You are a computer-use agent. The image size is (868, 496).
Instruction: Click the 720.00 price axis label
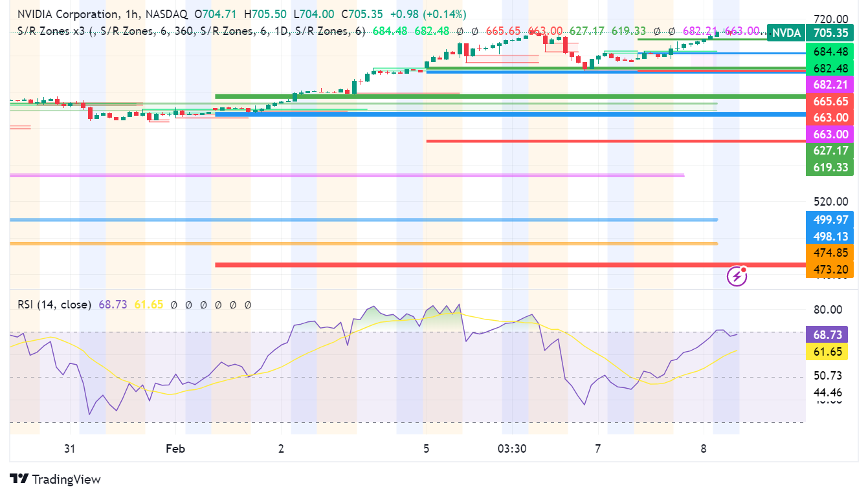click(831, 19)
